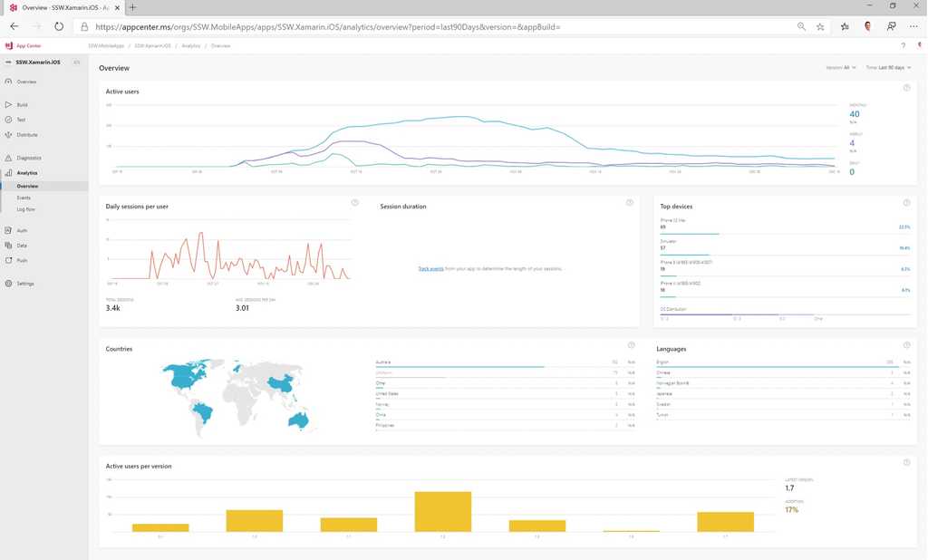This screenshot has width=928, height=560.
Task: Open Push notifications in the sidebar
Action: click(22, 260)
